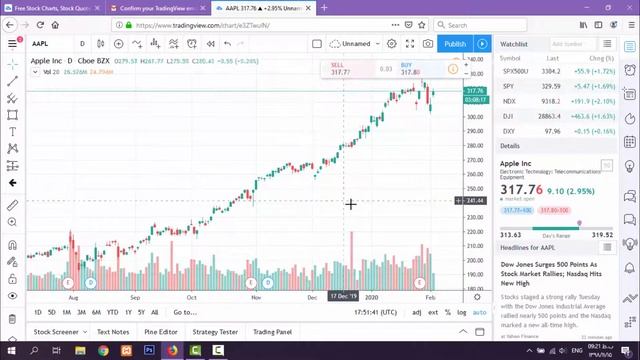Click the BUY 317.80 button
640x360 pixels.
[x=420, y=69]
